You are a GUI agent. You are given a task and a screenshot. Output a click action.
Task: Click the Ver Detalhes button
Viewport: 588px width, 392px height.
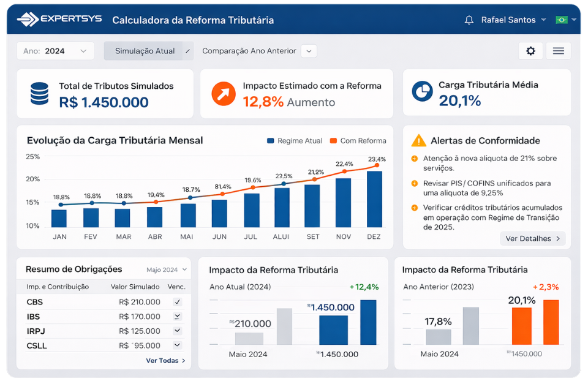tap(532, 238)
